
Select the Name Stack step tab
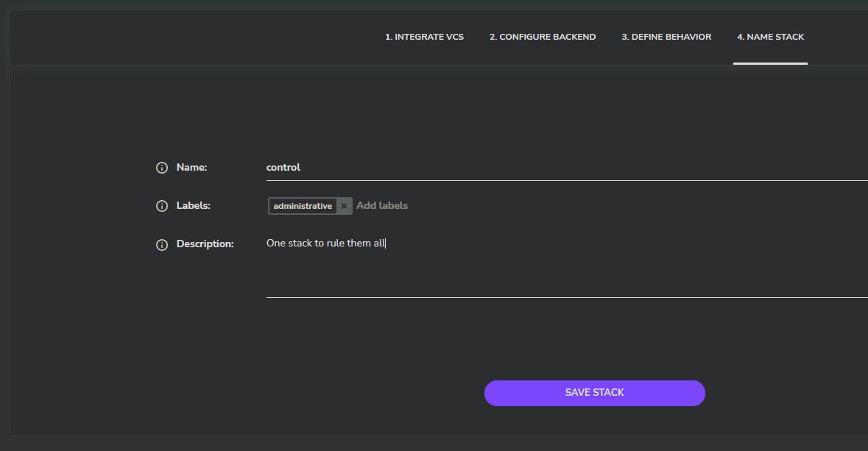click(x=771, y=37)
